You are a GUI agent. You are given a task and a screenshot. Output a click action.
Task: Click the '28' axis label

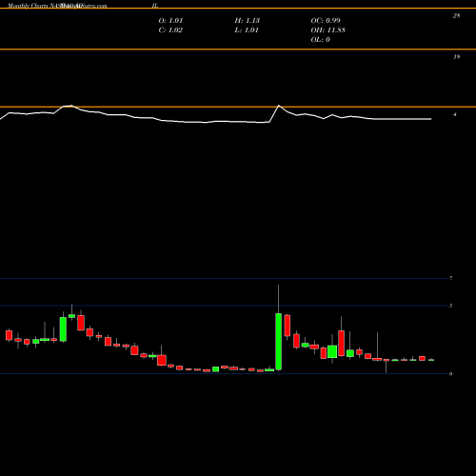[456, 15]
